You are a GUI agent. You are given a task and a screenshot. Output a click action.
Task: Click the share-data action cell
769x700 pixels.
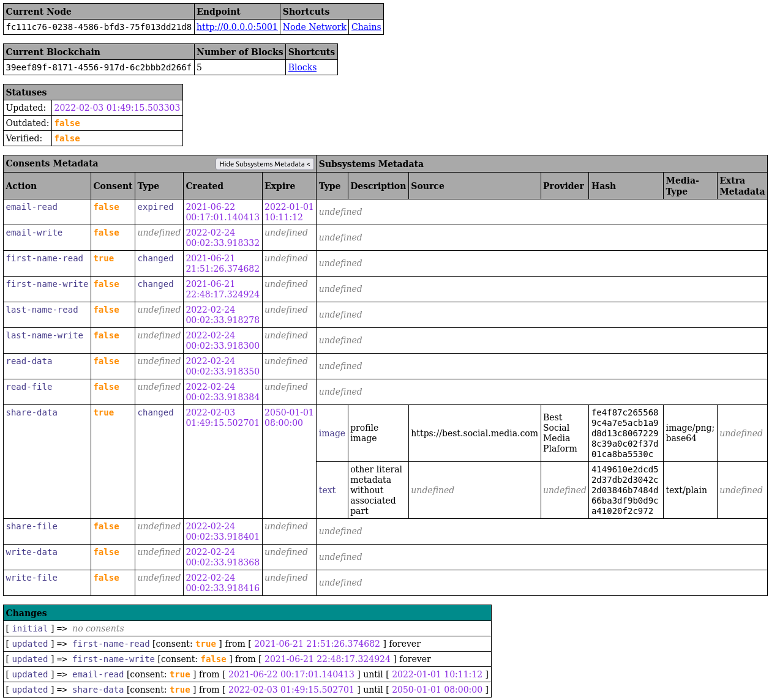[x=47, y=462]
